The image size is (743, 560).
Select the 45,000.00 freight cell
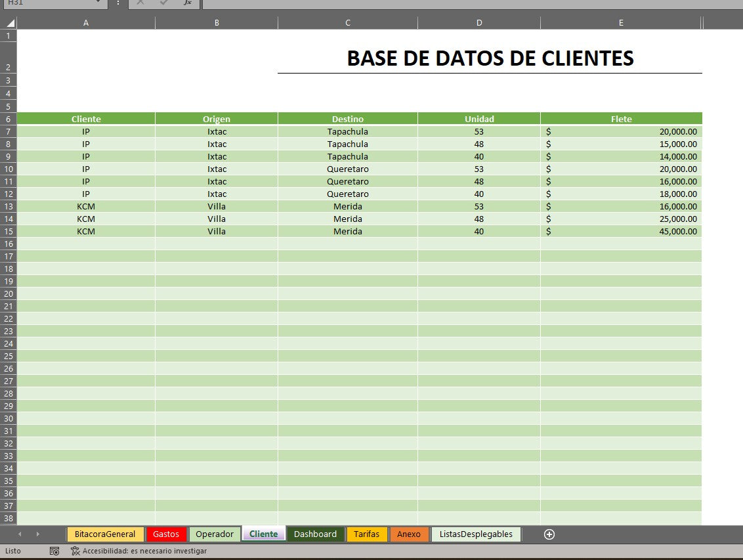tap(621, 231)
